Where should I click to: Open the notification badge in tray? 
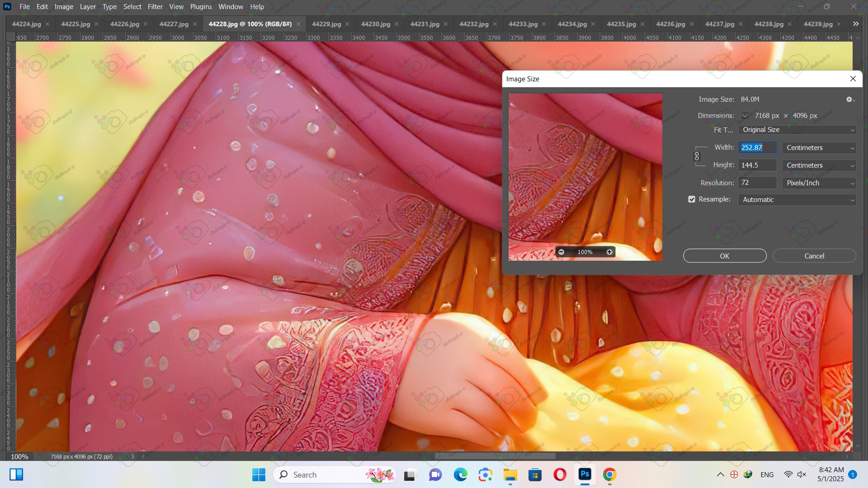click(x=853, y=474)
